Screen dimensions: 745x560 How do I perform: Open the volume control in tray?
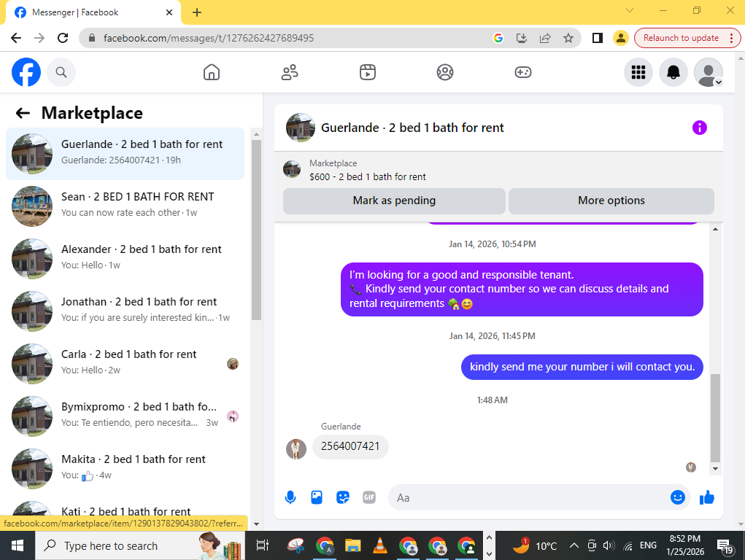coord(609,545)
